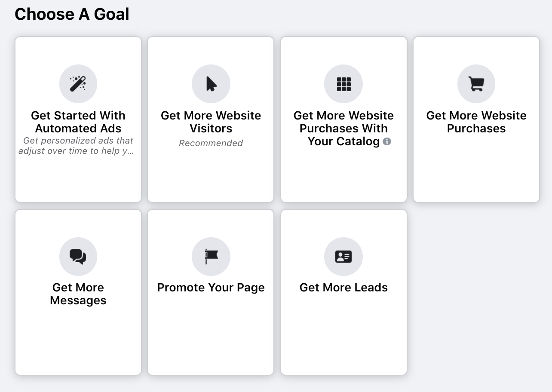Click empty lower area of Messages card
The image size is (552, 392).
point(78,344)
